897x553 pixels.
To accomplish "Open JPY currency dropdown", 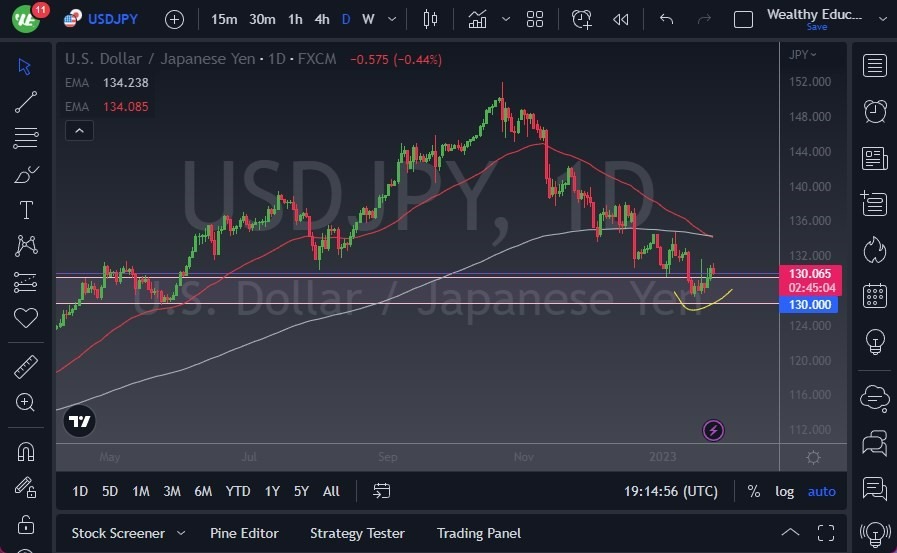I will tap(803, 54).
